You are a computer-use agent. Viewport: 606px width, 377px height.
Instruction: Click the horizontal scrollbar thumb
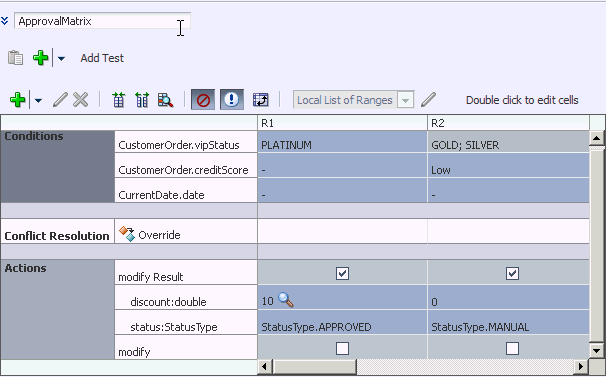pos(314,366)
